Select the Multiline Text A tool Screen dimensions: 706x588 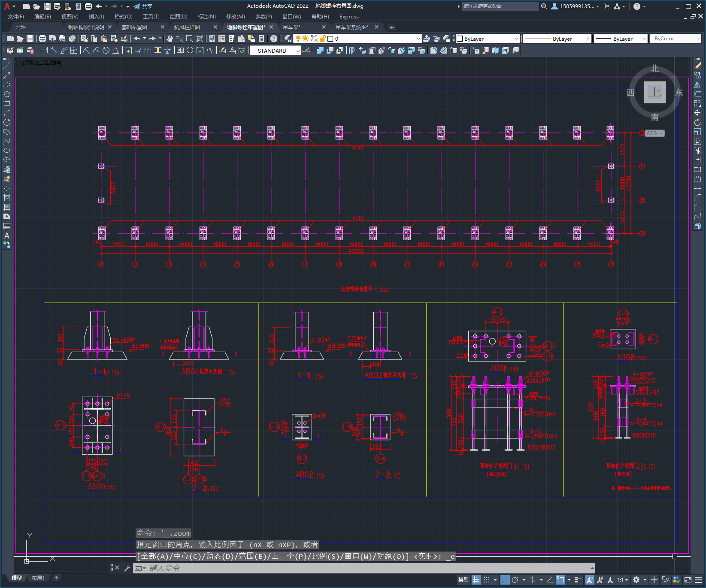pos(7,235)
